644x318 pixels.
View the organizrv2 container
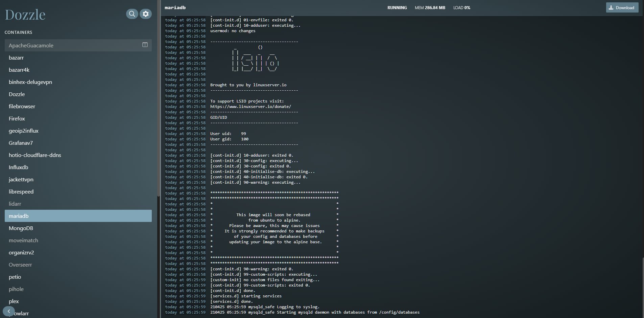(x=21, y=253)
